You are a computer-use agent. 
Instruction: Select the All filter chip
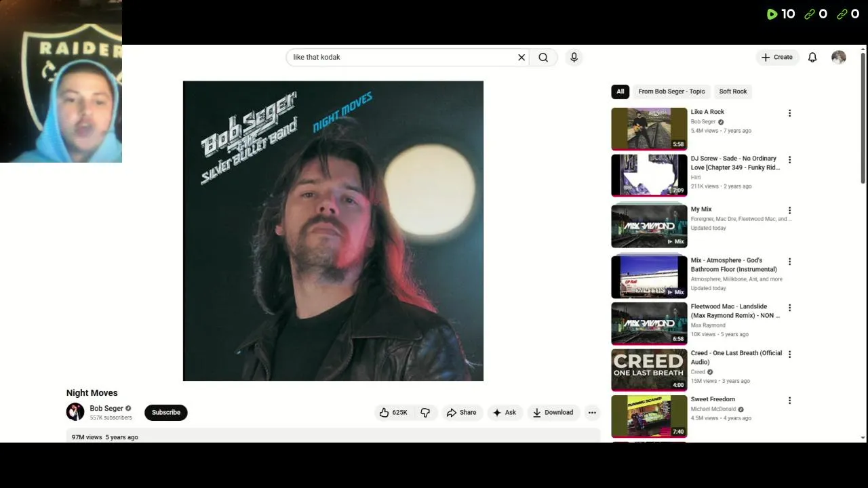[x=620, y=91]
